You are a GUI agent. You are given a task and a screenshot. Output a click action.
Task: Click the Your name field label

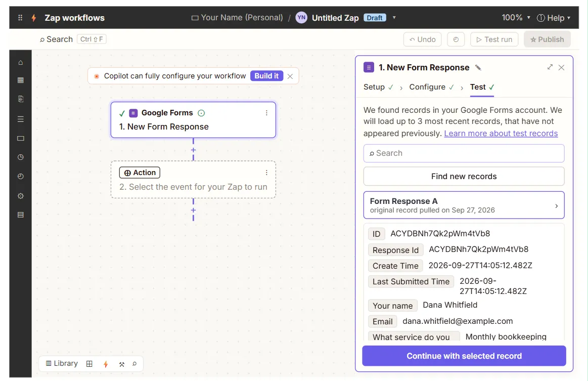point(392,306)
